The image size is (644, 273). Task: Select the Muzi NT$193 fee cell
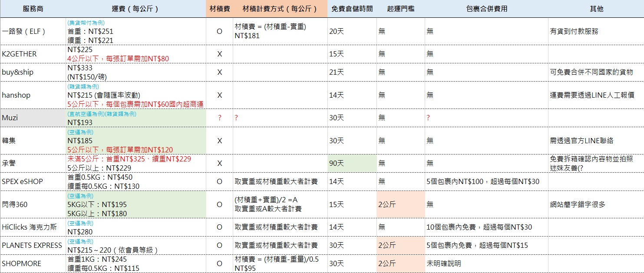(135, 118)
